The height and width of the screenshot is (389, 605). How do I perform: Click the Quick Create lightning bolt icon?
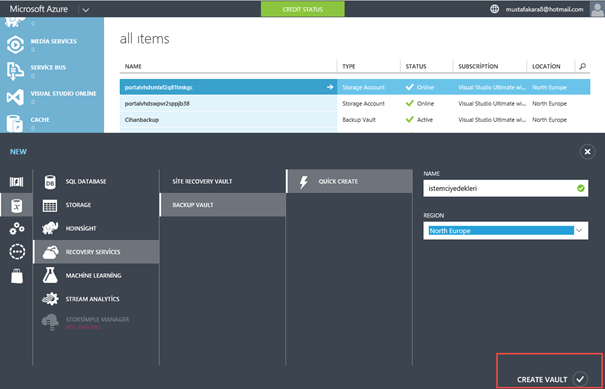(x=304, y=182)
